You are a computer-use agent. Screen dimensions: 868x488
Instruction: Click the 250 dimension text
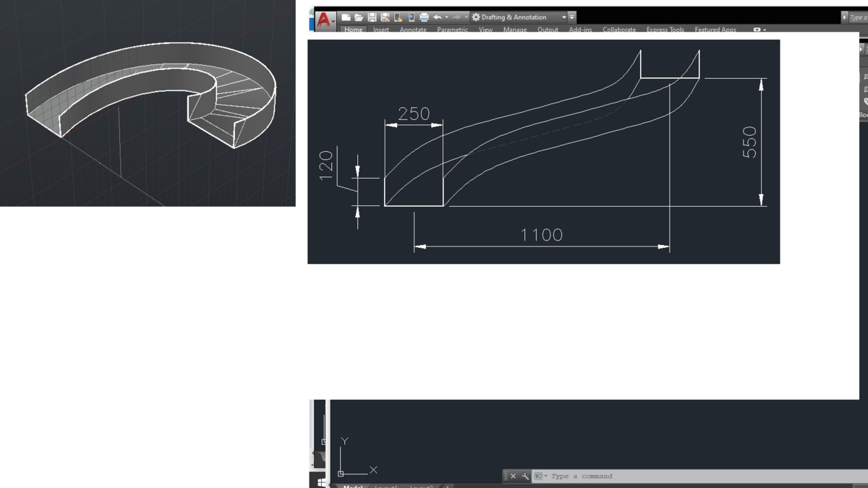414,114
